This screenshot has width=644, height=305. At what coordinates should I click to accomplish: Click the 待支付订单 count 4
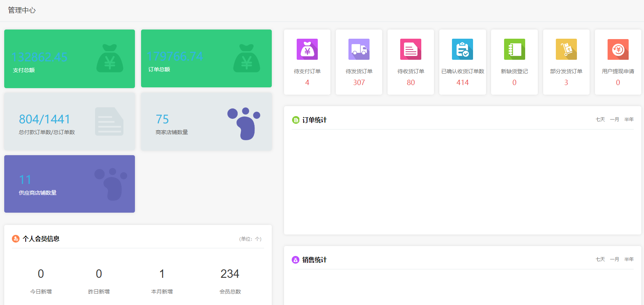click(x=307, y=82)
